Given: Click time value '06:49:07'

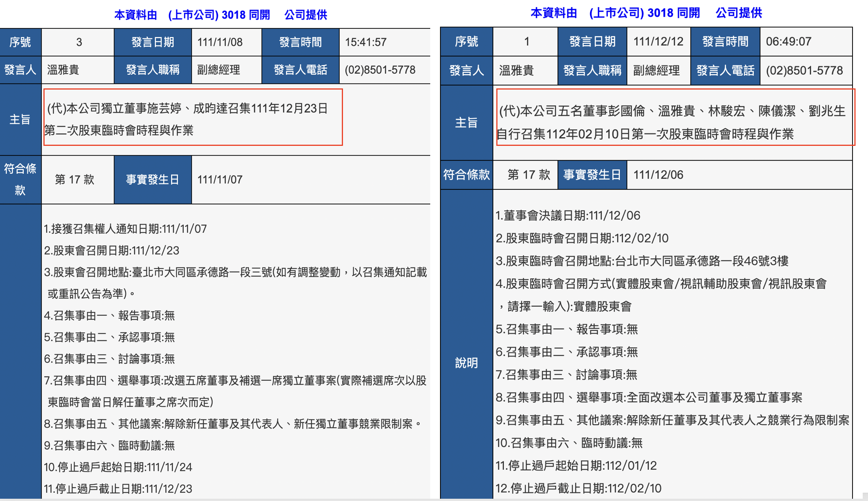Looking at the screenshot, I should click(x=789, y=41).
